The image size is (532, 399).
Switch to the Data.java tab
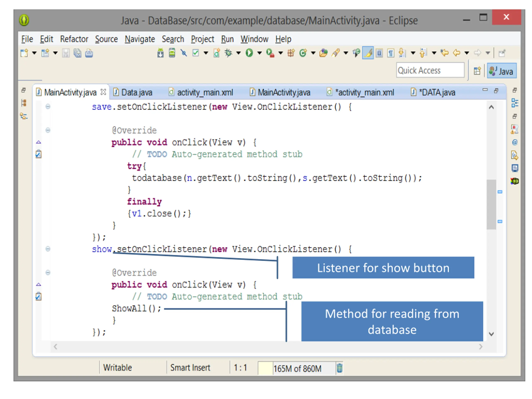(133, 92)
